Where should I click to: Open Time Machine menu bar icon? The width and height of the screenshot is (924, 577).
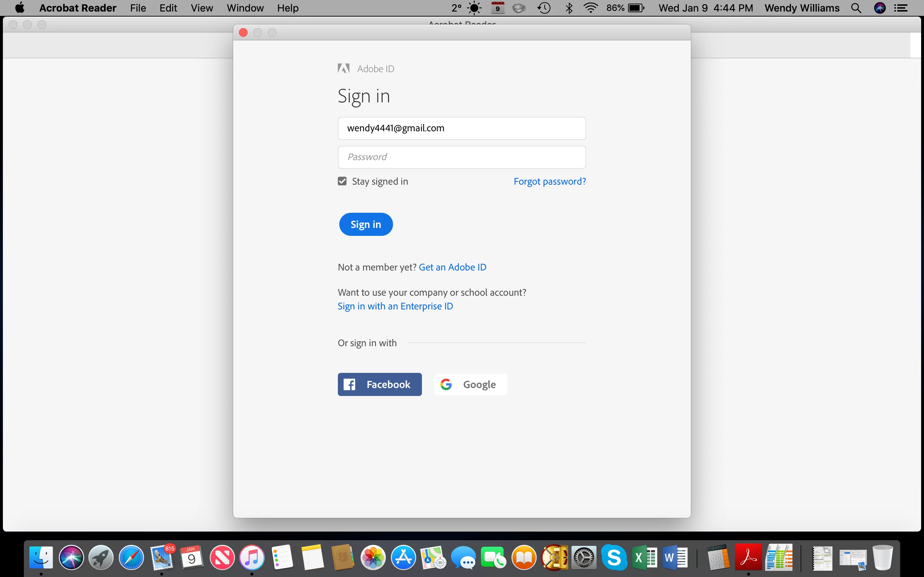click(544, 8)
